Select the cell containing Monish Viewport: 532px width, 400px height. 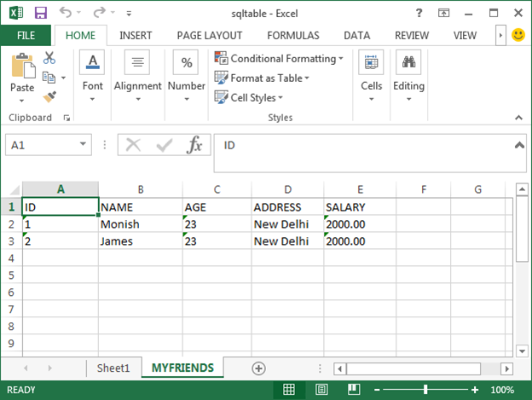pyautogui.click(x=141, y=224)
